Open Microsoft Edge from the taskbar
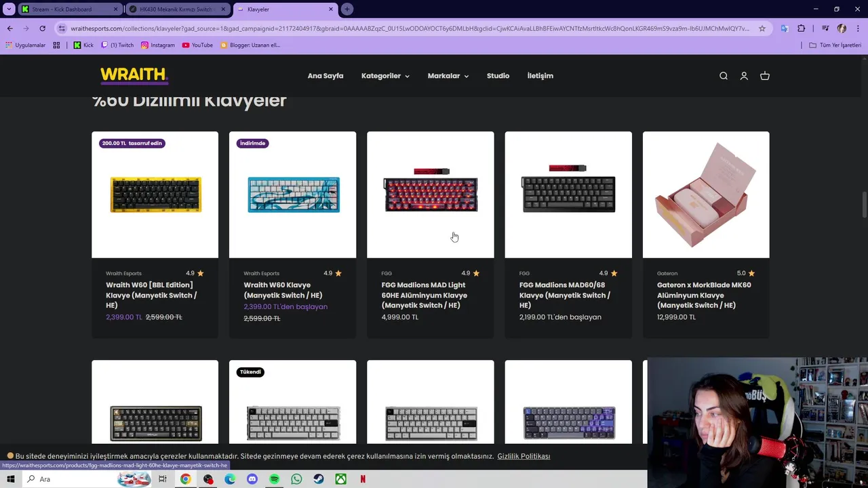The image size is (868, 488). (230, 479)
